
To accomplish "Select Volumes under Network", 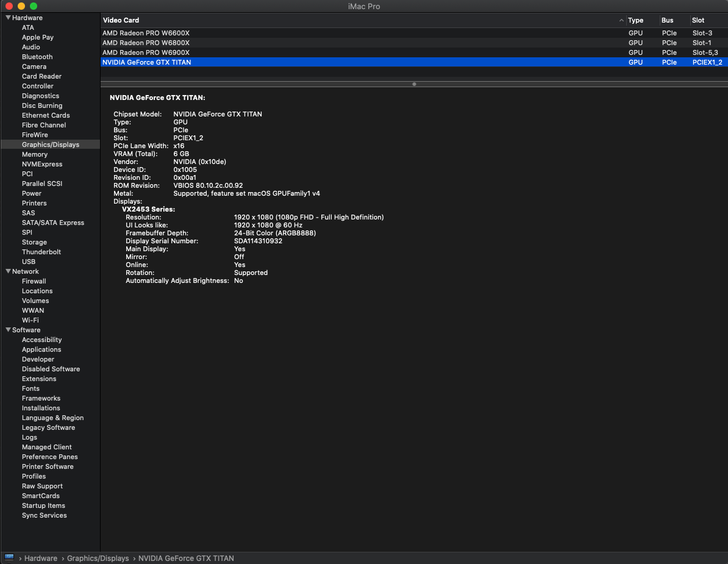I will point(35,301).
